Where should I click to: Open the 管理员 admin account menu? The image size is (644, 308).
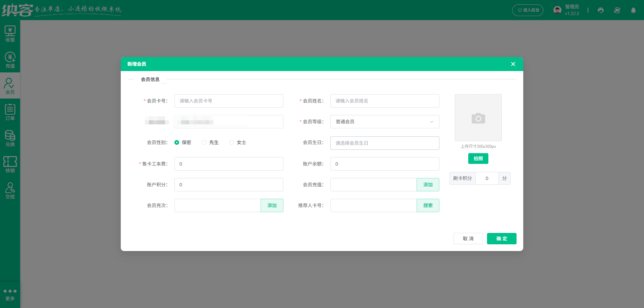[x=566, y=10]
